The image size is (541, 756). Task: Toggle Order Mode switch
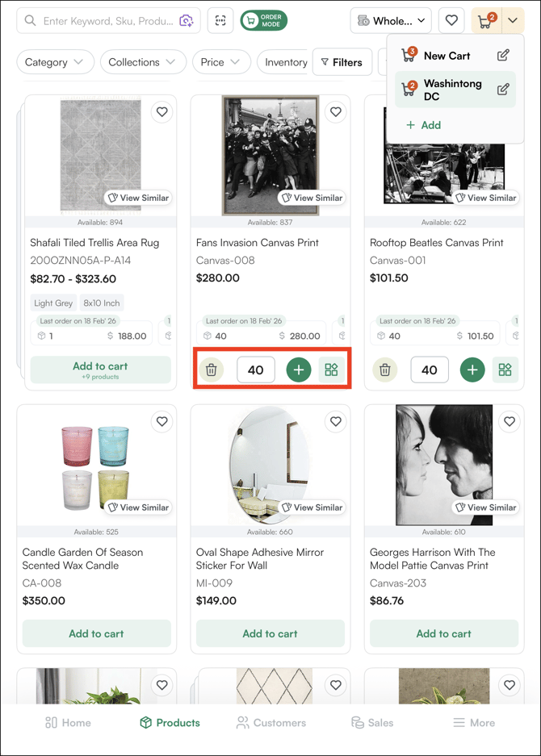click(x=263, y=21)
